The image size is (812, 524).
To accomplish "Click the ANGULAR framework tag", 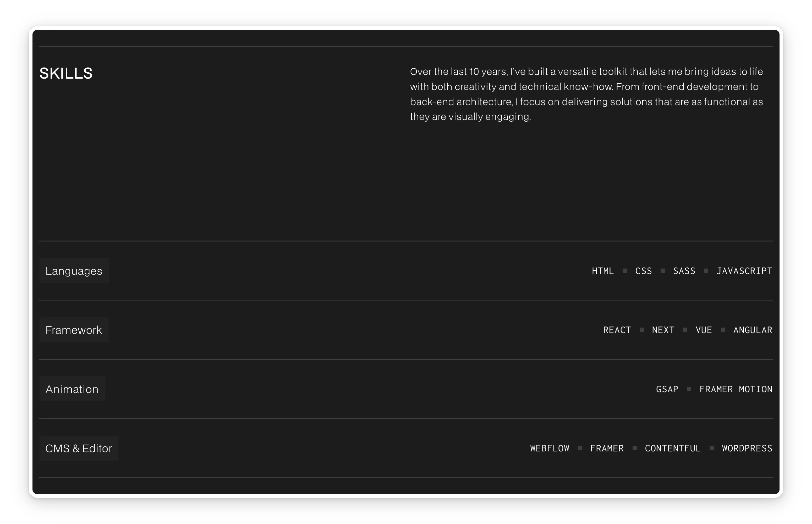I will (753, 330).
